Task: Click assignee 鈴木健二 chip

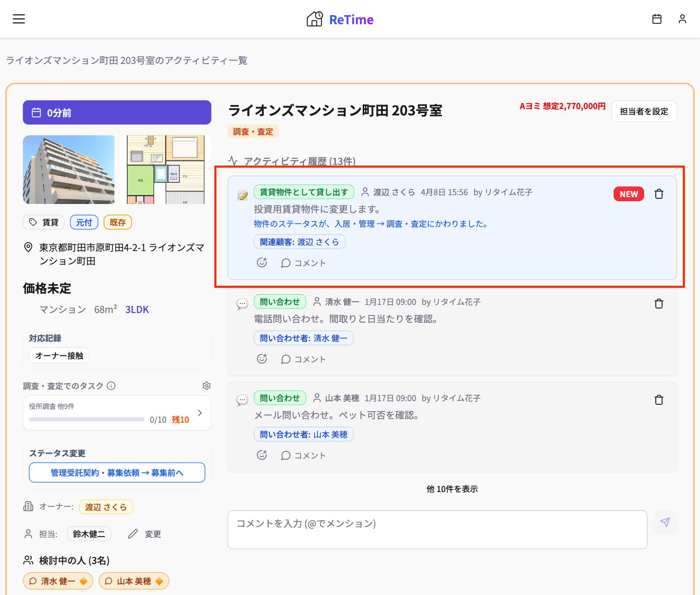Action: click(89, 534)
